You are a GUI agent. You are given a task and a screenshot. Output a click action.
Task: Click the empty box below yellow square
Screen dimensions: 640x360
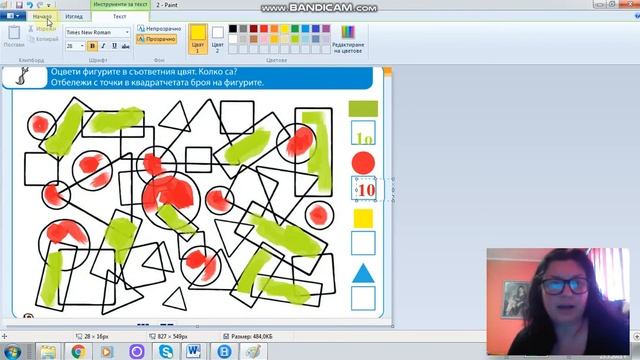point(363,243)
